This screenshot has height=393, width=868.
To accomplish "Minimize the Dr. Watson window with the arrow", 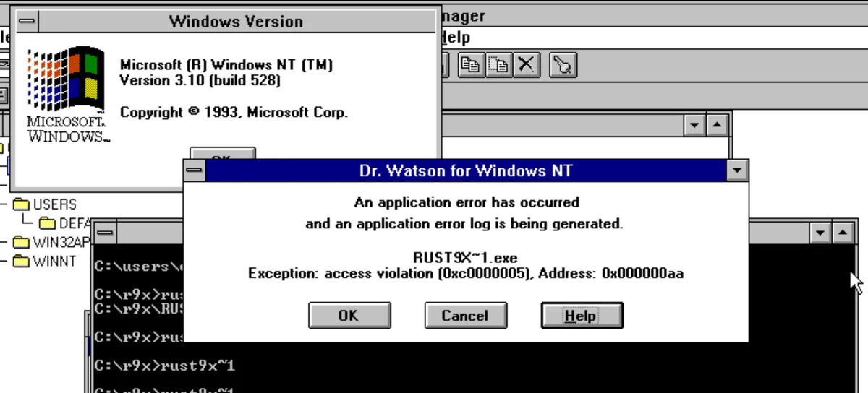I will 737,170.
